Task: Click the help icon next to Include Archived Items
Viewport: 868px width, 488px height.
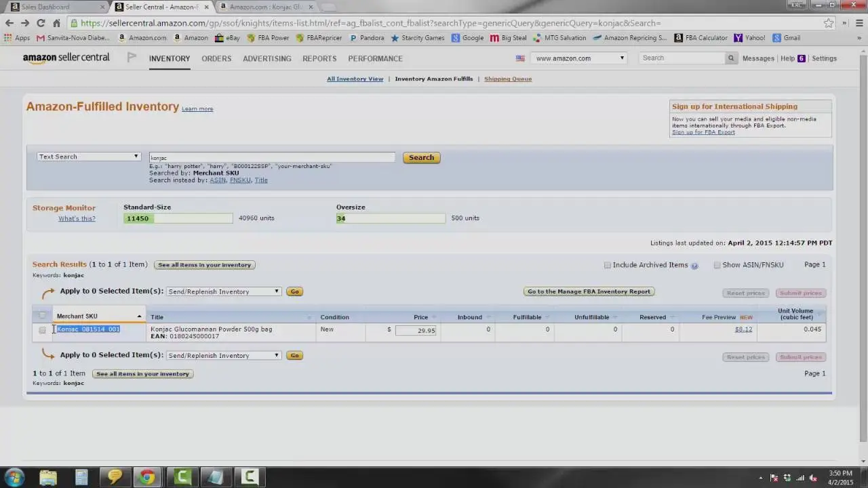Action: 694,266
